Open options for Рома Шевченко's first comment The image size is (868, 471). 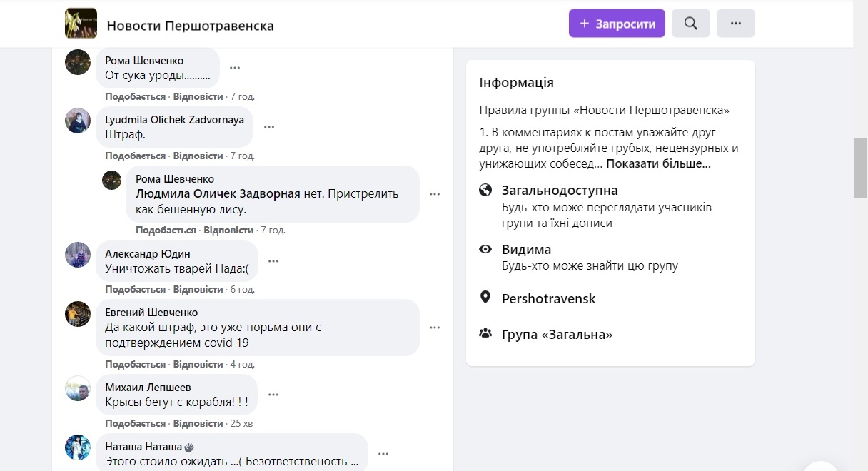point(235,68)
